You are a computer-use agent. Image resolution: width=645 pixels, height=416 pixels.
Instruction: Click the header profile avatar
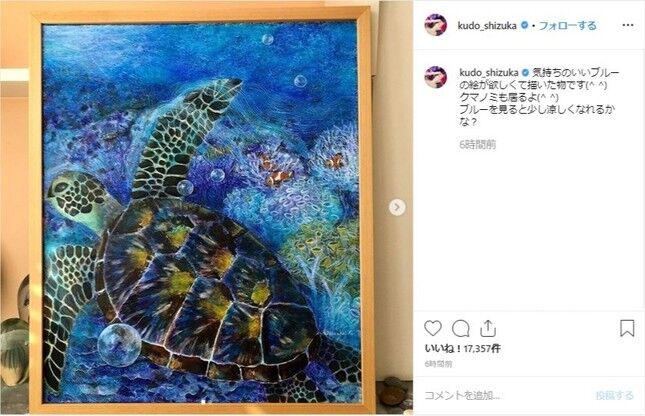point(436,25)
